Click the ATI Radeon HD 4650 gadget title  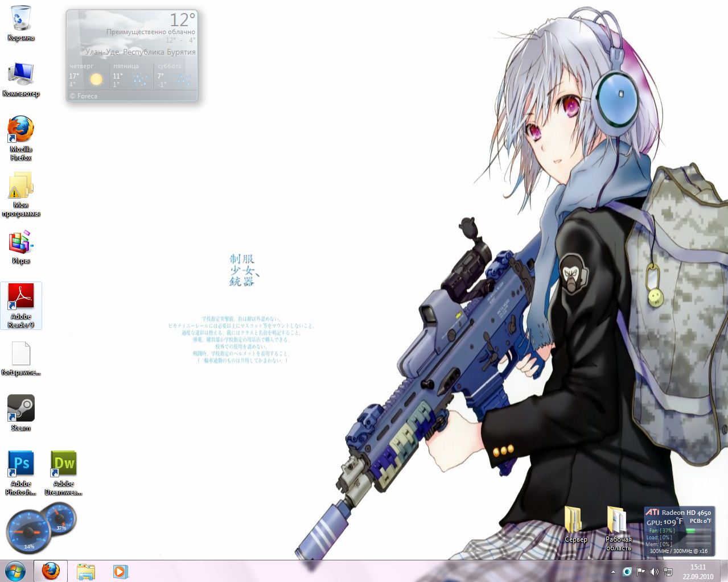click(x=678, y=513)
